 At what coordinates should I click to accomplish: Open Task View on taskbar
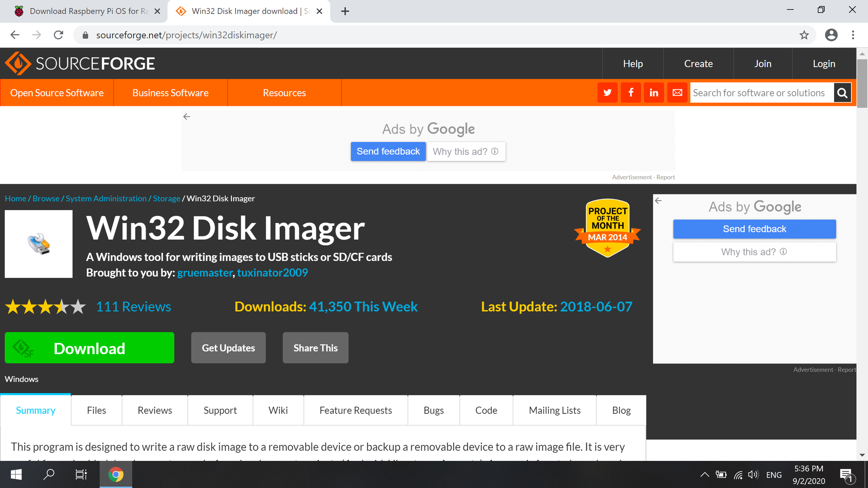pos(81,474)
